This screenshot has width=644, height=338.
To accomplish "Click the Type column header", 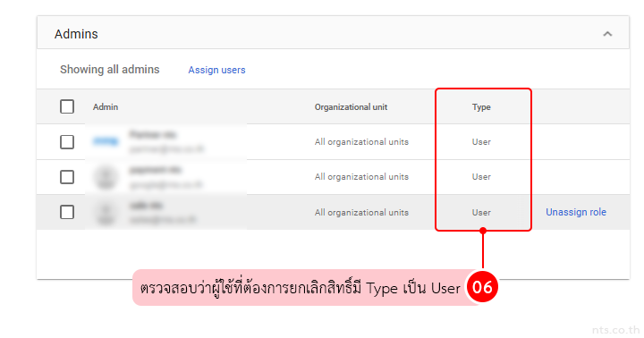I will pos(481,106).
